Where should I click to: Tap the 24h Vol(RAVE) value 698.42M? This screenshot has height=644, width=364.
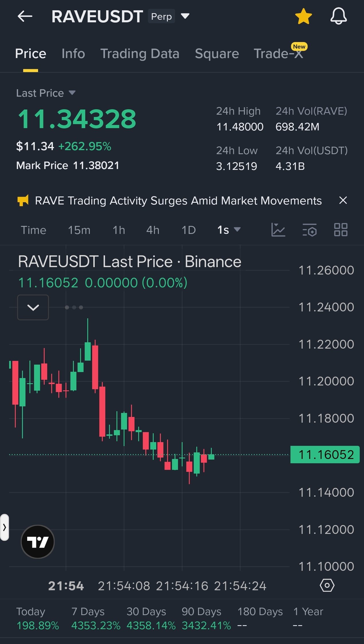click(297, 127)
